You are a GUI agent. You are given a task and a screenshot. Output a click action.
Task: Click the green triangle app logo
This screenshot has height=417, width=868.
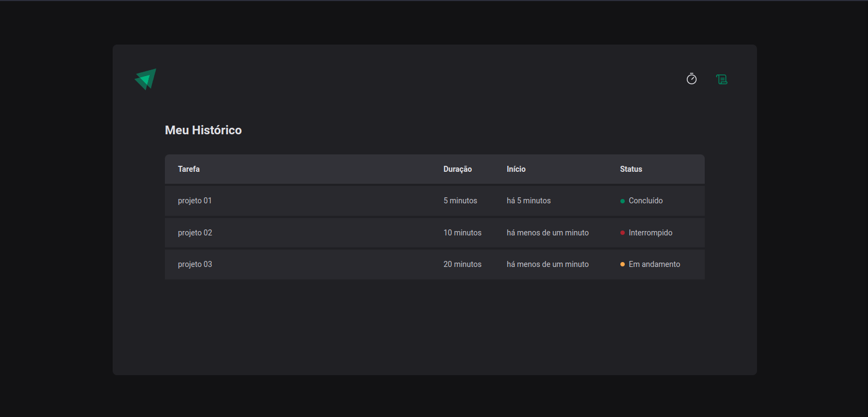coord(145,79)
